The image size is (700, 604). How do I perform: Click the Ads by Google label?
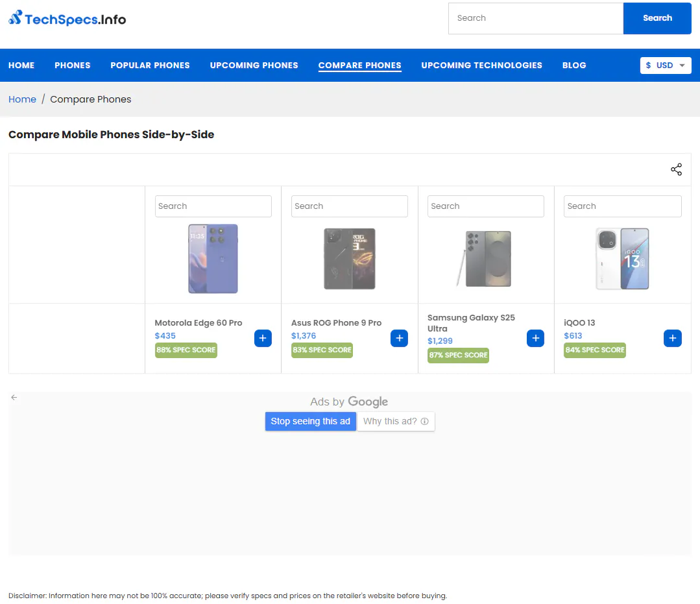[349, 402]
